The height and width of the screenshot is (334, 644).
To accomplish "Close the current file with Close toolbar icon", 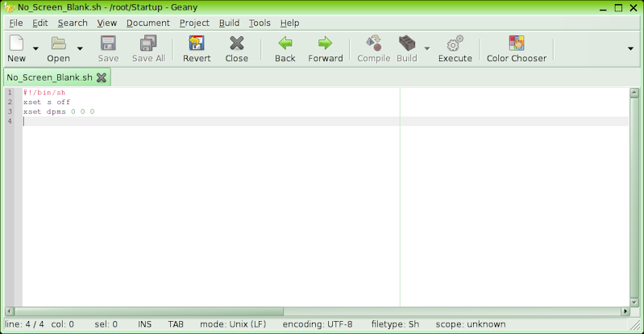I will (237, 43).
